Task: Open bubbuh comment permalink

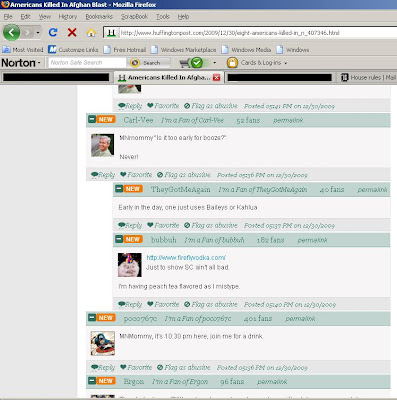Action: tap(312, 240)
